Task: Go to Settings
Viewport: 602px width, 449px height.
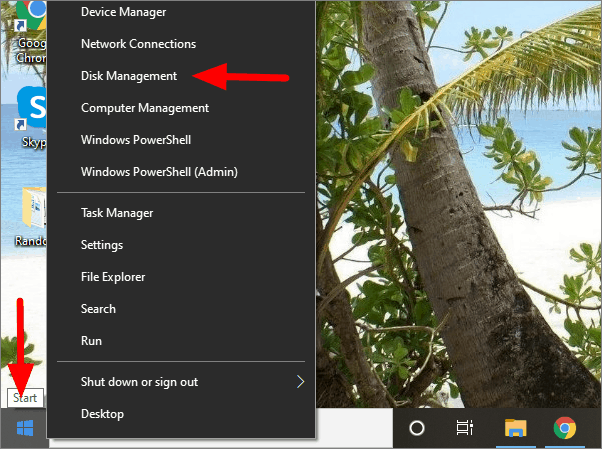Action: pyautogui.click(x=181, y=245)
